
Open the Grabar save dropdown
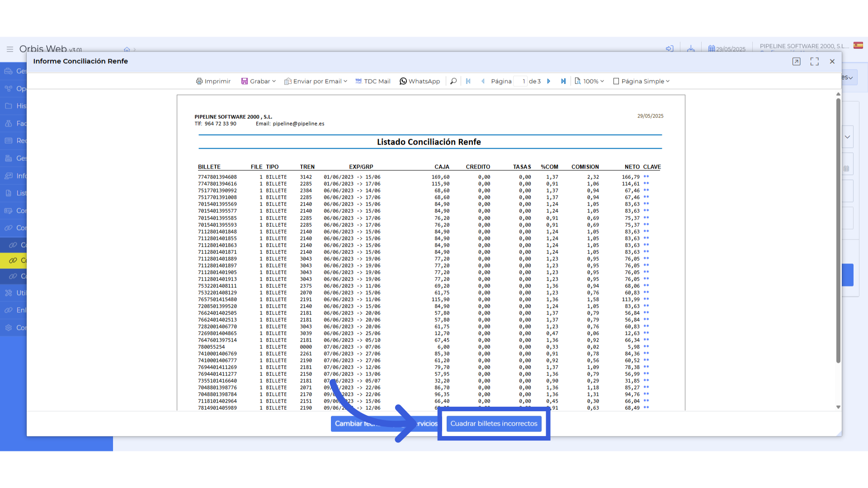258,81
